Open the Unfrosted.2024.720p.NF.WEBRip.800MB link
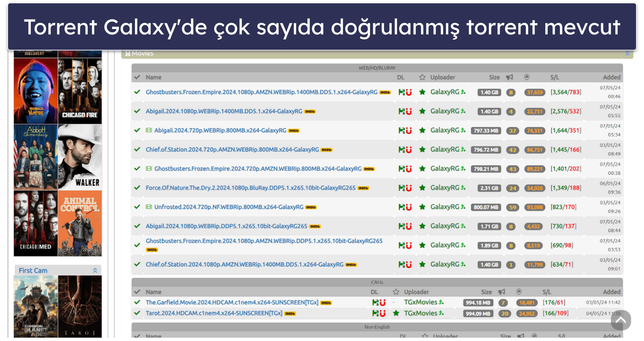644x341 pixels. pos(229,207)
